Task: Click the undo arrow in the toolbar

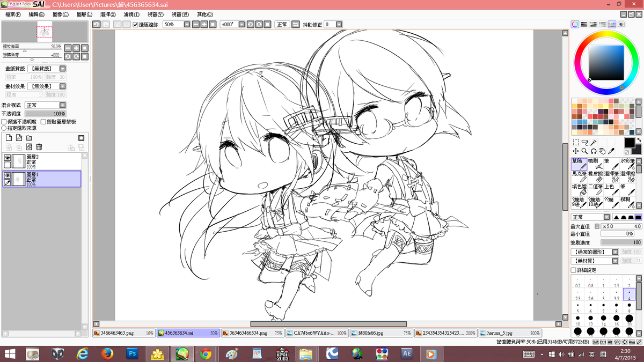Action: point(96,25)
